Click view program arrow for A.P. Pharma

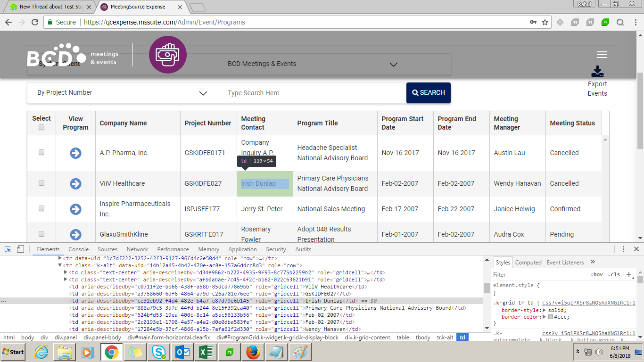point(75,153)
